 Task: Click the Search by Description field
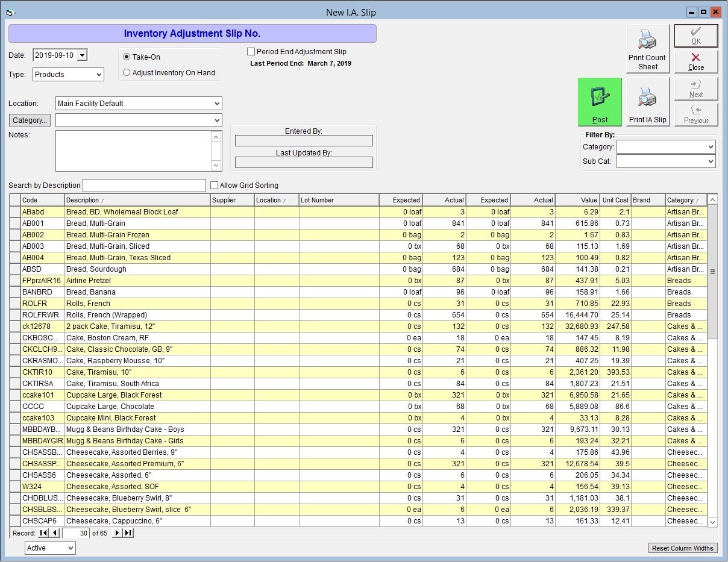click(x=144, y=186)
